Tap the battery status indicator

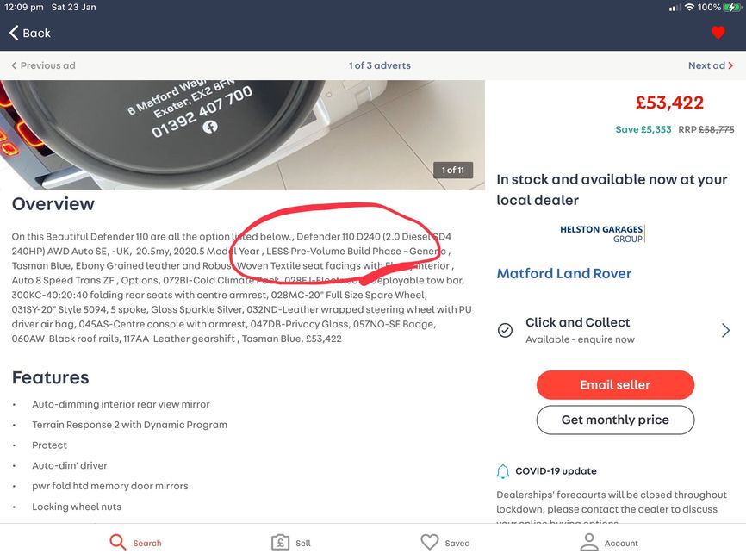(731, 7)
